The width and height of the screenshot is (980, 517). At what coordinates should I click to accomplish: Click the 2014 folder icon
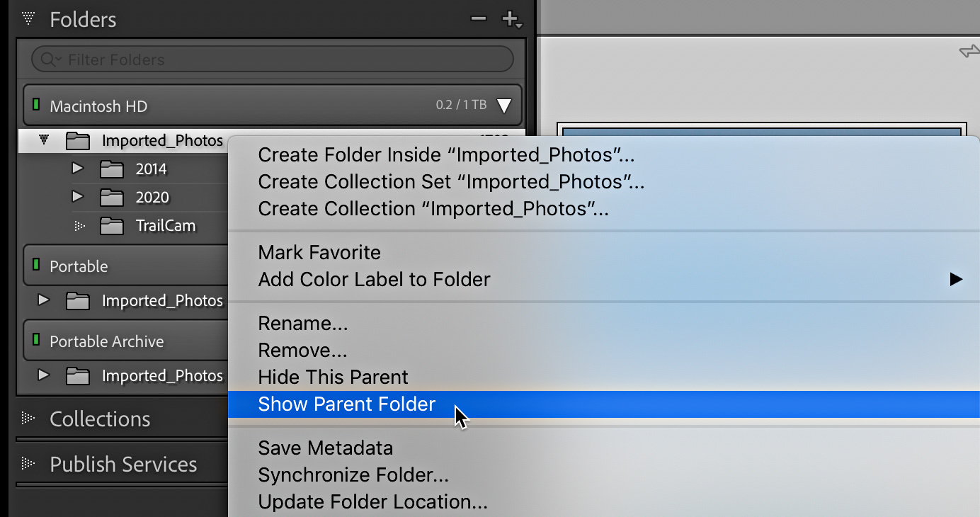tap(111, 169)
